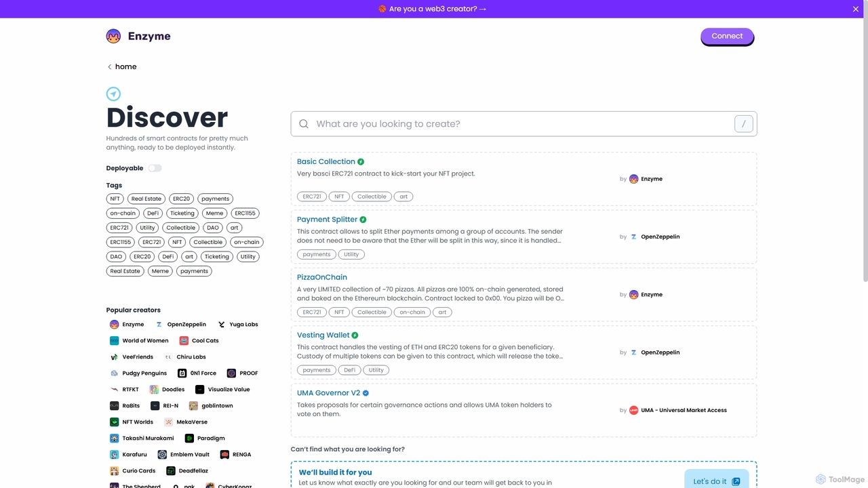The height and width of the screenshot is (488, 868).
Task: Click the Enzyme avatar in Basic Collection row
Action: [x=633, y=179]
